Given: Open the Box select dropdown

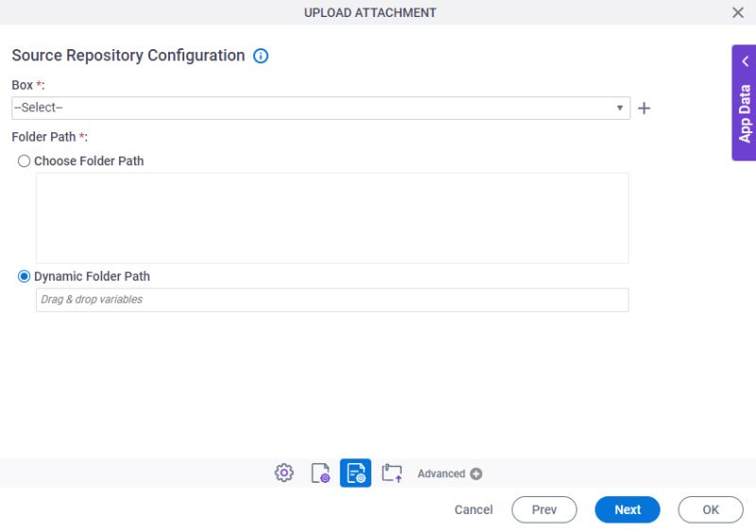Looking at the screenshot, I should click(x=320, y=108).
